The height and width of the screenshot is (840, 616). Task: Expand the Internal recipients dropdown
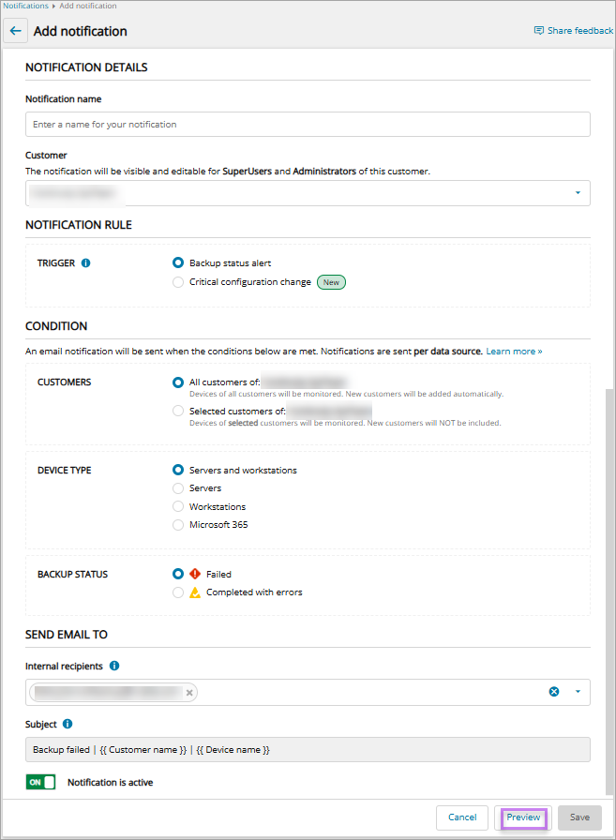click(578, 692)
